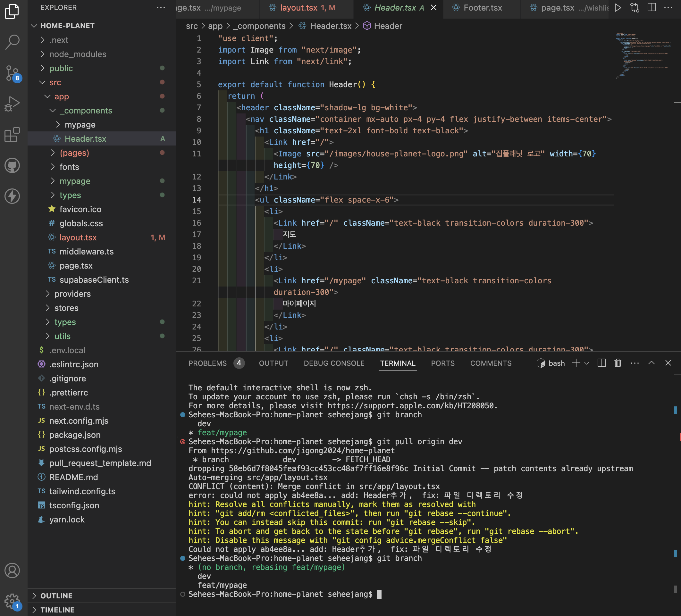Screen dimensions: 681x616
Task: Split the editor to the right
Action: [652, 8]
